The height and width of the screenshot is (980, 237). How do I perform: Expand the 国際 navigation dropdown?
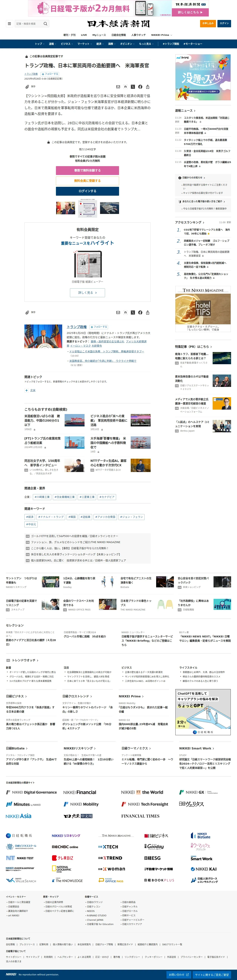coord(112,44)
